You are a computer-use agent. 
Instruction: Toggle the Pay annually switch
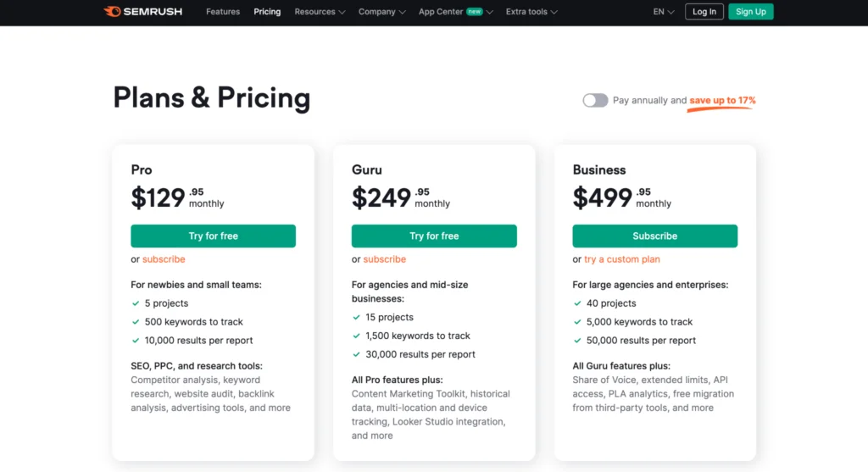coord(595,100)
